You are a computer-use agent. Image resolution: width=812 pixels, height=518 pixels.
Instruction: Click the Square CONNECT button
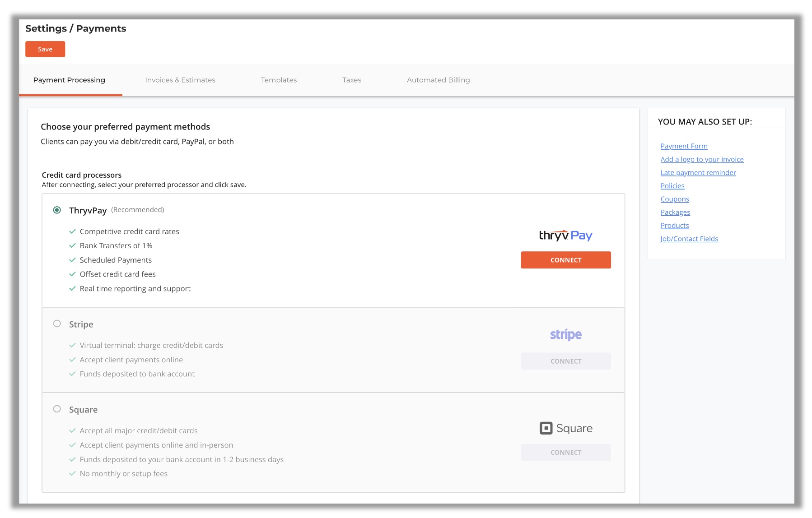[x=565, y=452]
